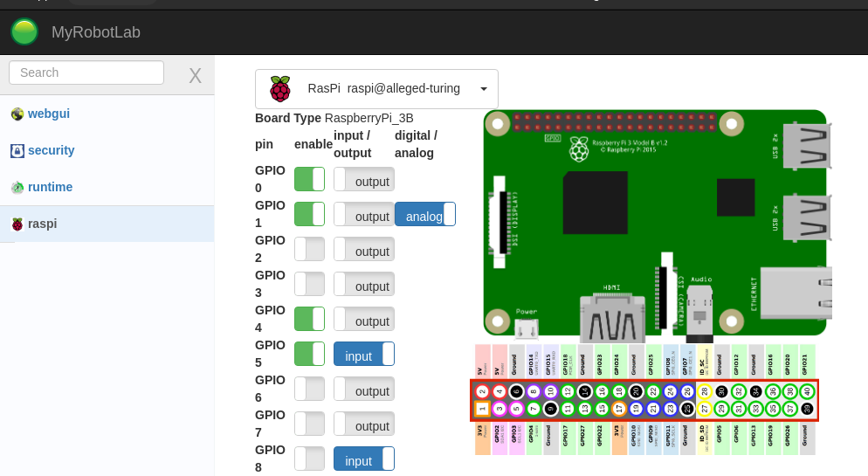Click the Audio jack on the board image
This screenshot has height=476, width=868.
699,314
